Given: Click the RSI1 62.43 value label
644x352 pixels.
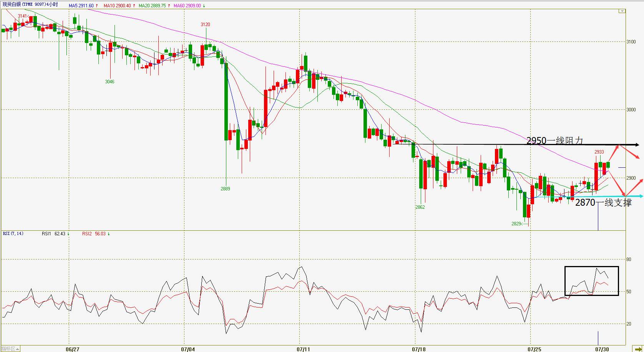Looking at the screenshot, I should 56,233.
